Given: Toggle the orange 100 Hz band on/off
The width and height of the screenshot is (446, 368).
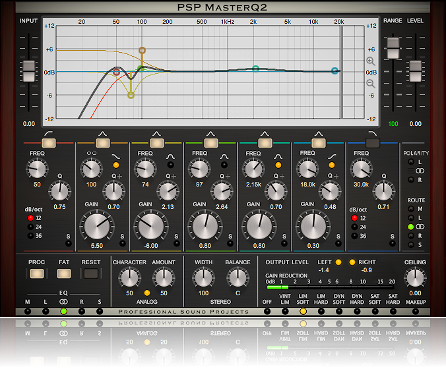Looking at the screenshot, I should [103, 143].
